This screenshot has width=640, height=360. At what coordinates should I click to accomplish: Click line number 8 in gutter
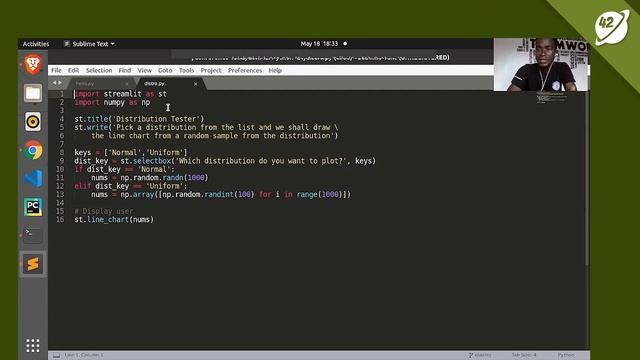(62, 153)
